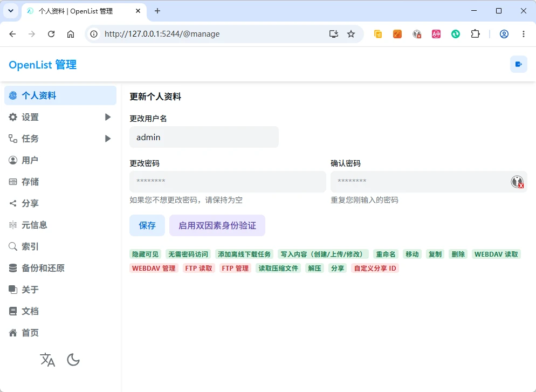
Task: Click the task flow icon beside 任务
Action: point(13,139)
